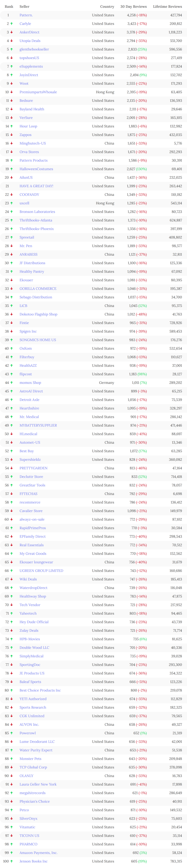
Task: Open Utopia Deals seller link
Action: 30,41
